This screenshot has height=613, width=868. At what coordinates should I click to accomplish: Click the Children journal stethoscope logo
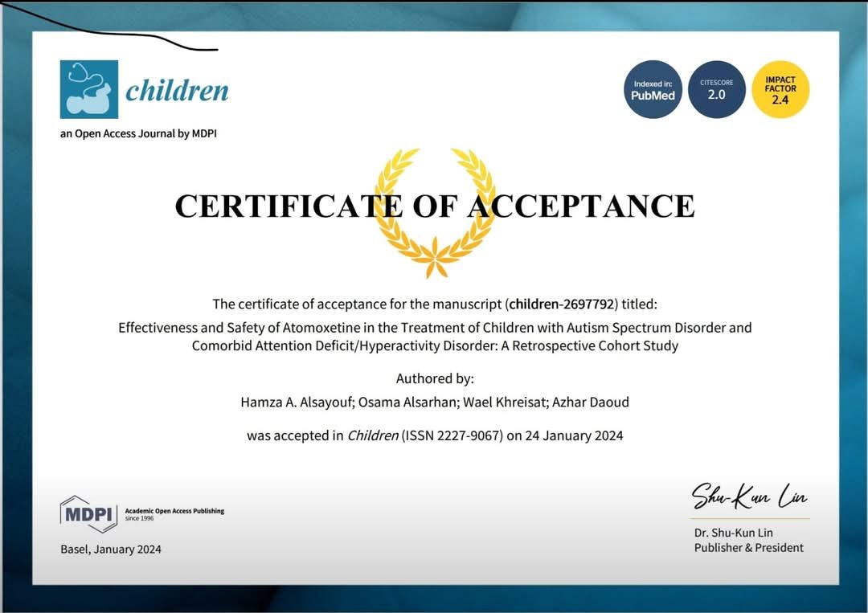[x=88, y=89]
